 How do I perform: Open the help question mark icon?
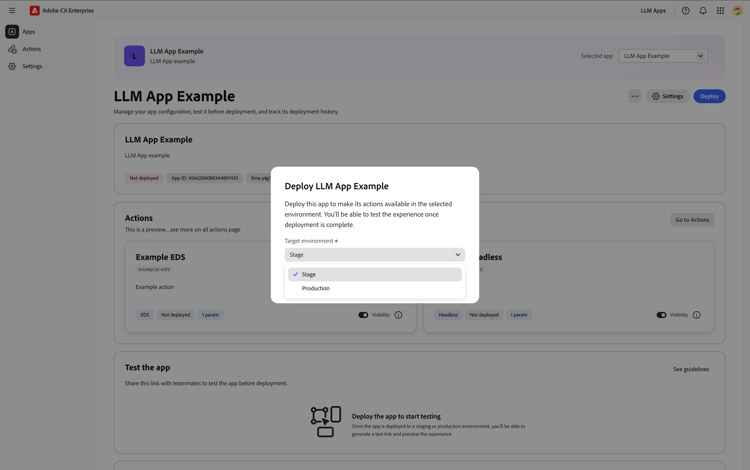pos(685,11)
